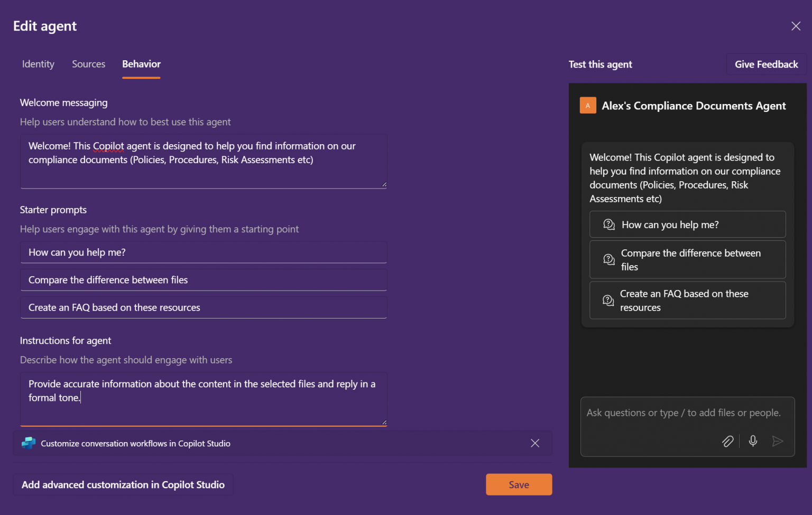This screenshot has height=515, width=812.
Task: Open the Sources tab
Action: click(88, 64)
